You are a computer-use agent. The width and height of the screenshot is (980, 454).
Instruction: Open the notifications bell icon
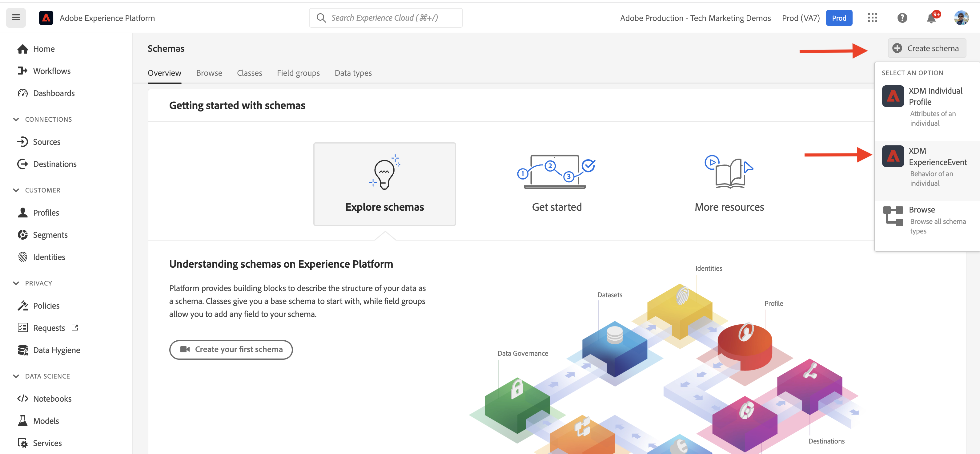(x=931, y=18)
